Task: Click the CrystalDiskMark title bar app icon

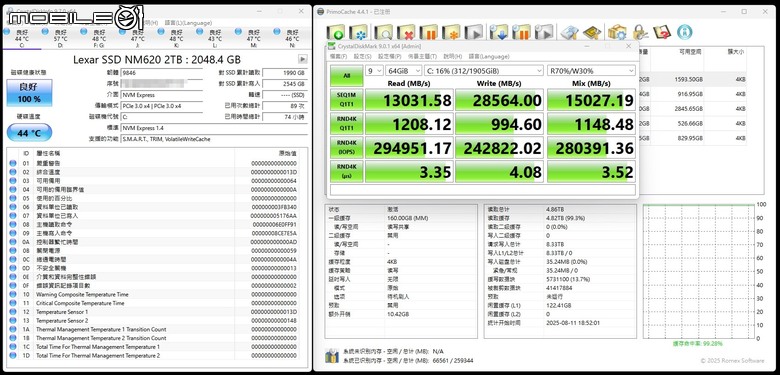Action: coord(332,46)
